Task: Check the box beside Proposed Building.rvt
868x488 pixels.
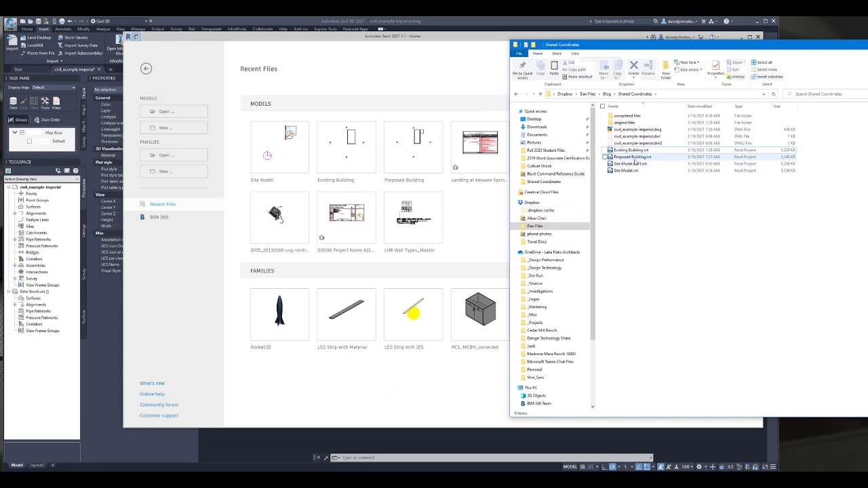Action: (x=605, y=157)
